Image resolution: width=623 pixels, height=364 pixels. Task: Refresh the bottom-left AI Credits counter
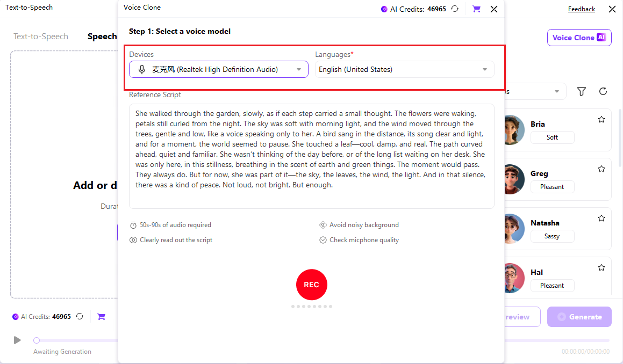(x=80, y=317)
